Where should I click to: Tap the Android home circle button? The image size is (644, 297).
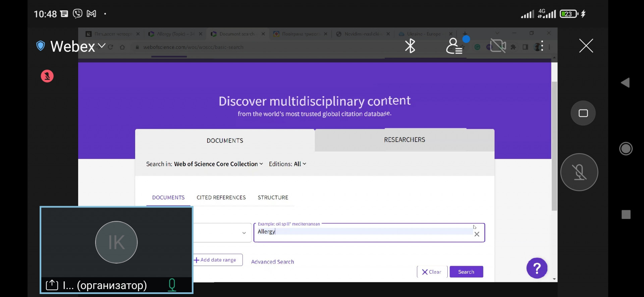(x=626, y=148)
